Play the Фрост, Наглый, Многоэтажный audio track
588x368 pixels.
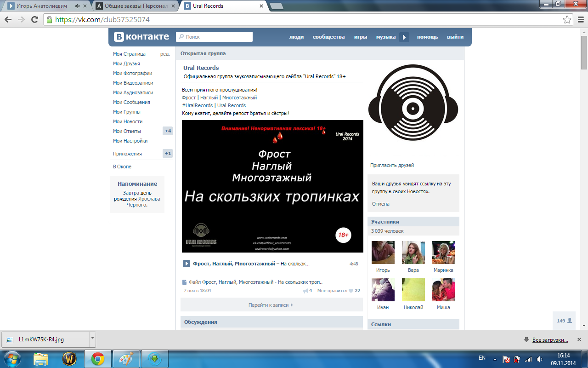pyautogui.click(x=187, y=264)
